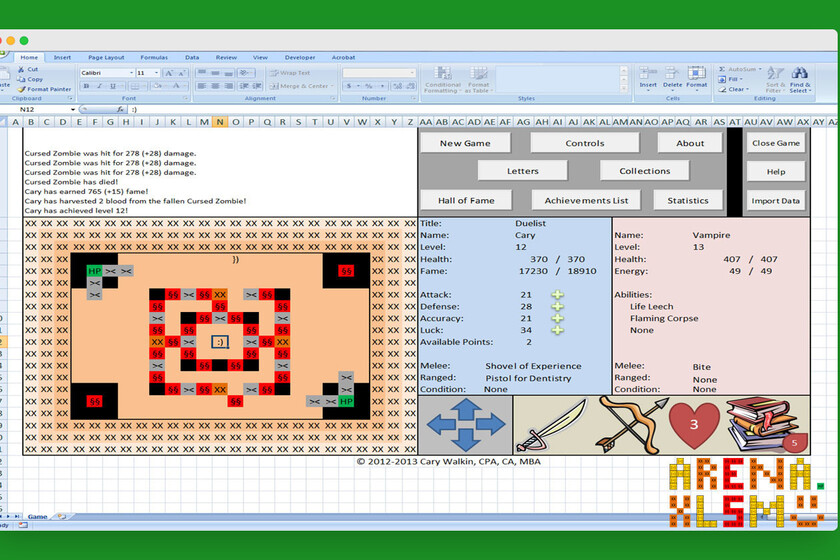This screenshot has height=560, width=840.
Task: Open the Calibri font name dropdown
Action: tap(131, 73)
